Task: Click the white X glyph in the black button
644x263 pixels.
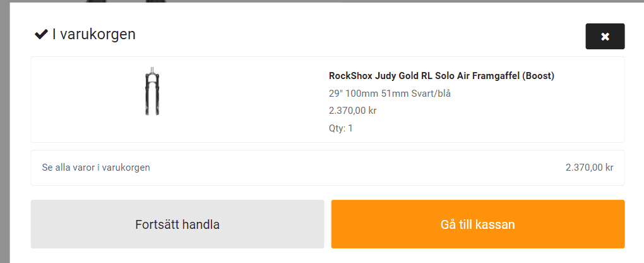Action: [605, 37]
